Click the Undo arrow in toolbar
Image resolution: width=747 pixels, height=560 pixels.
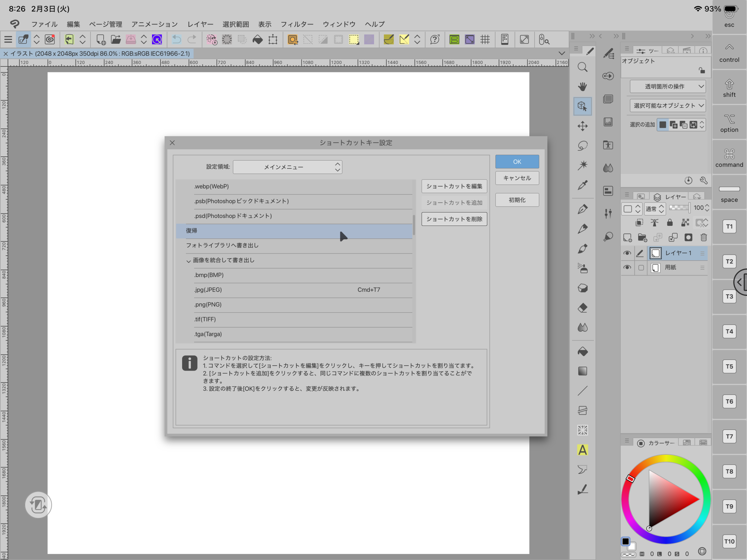coord(176,39)
